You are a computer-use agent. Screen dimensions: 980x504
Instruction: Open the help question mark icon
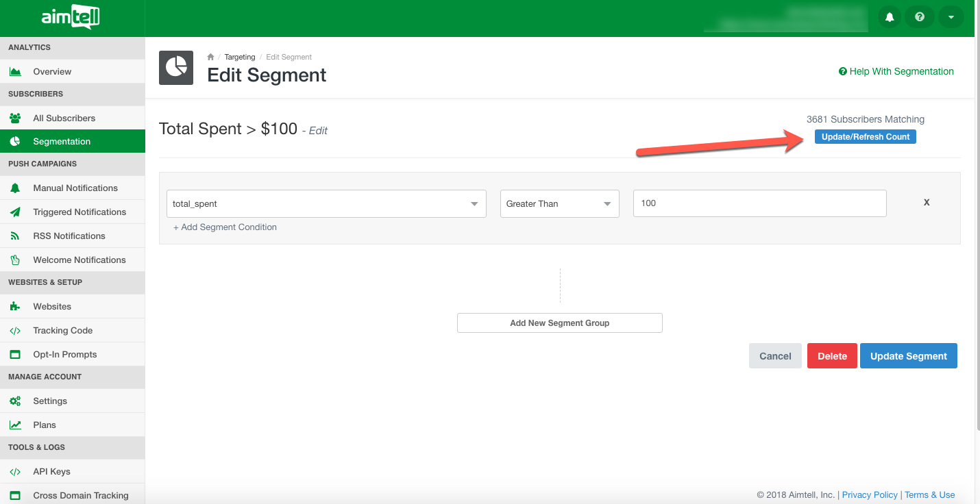click(x=920, y=17)
